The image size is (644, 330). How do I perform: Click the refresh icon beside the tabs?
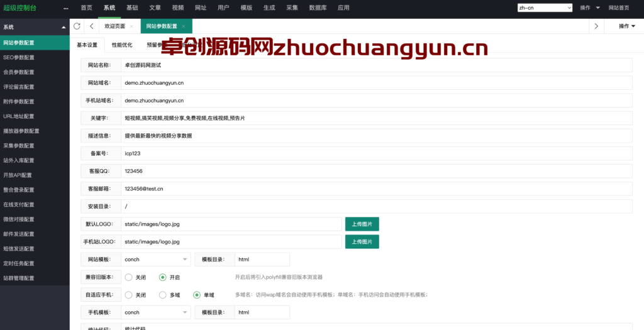pyautogui.click(x=77, y=26)
